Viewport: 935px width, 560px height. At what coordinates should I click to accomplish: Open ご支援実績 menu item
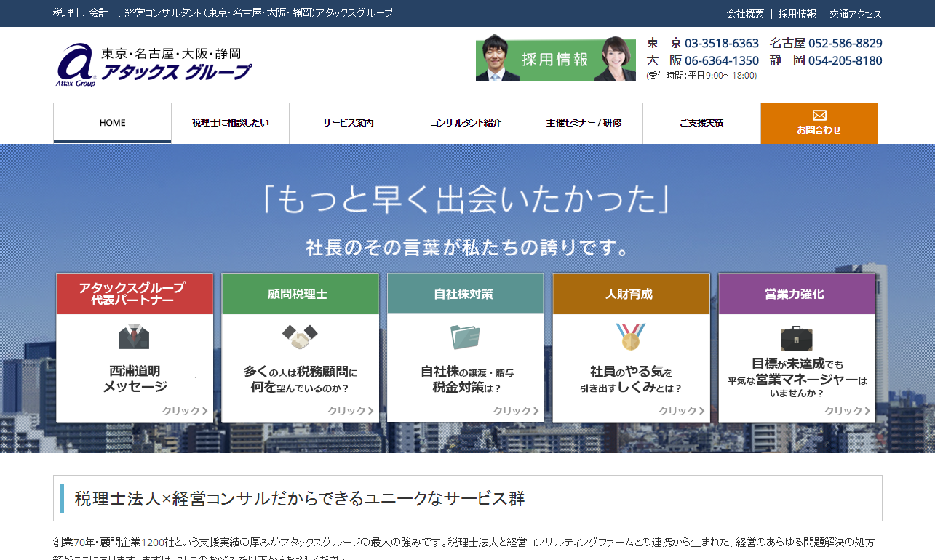point(702,123)
